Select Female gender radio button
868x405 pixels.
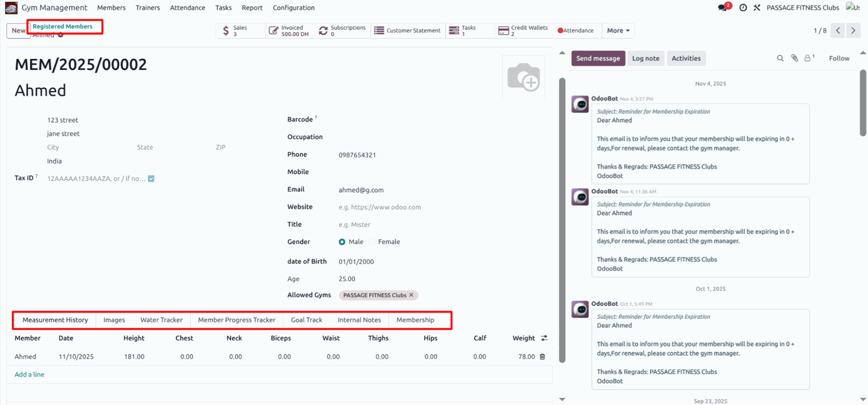click(x=372, y=242)
